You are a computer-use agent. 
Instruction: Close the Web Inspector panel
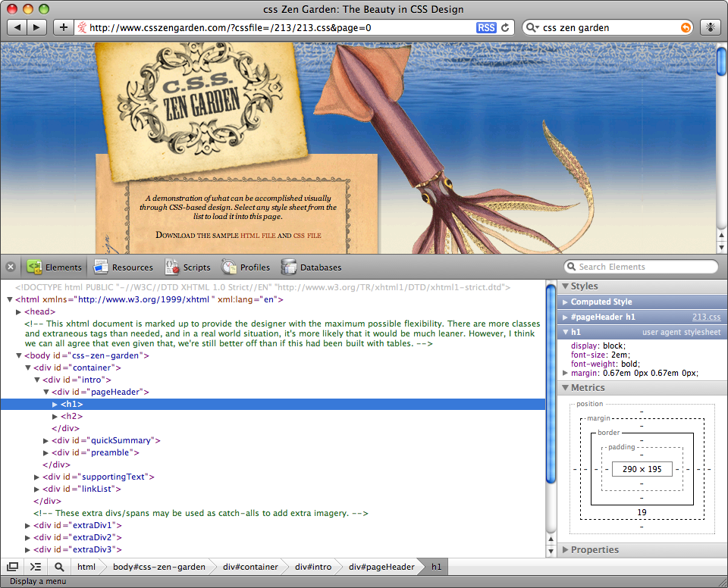point(11,267)
